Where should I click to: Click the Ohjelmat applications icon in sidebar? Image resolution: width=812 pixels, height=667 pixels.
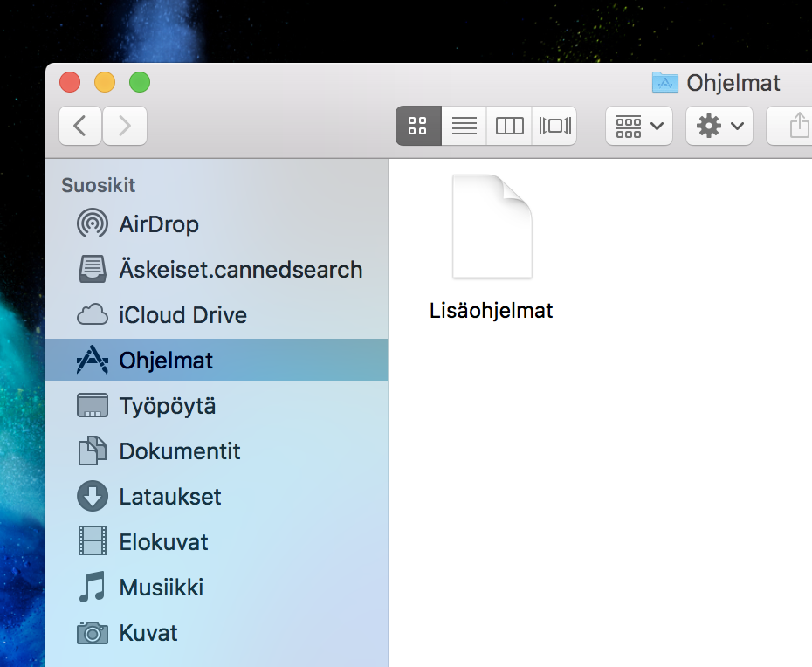[93, 360]
